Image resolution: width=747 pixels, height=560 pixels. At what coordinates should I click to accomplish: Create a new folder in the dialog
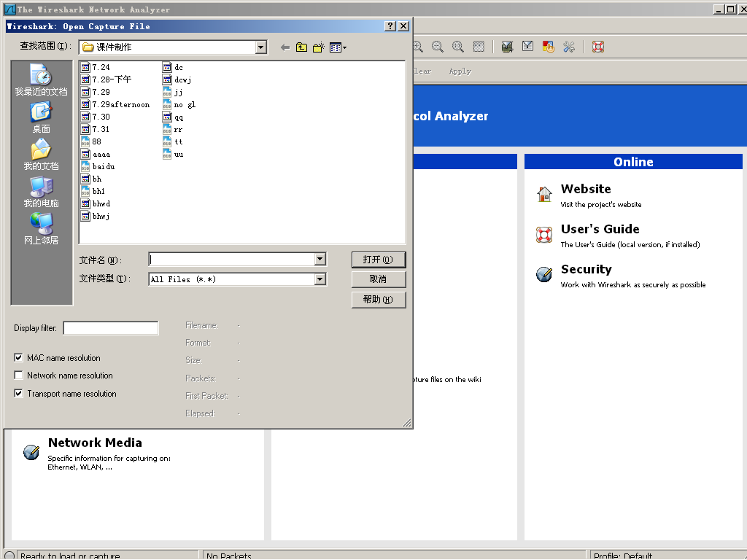[319, 47]
